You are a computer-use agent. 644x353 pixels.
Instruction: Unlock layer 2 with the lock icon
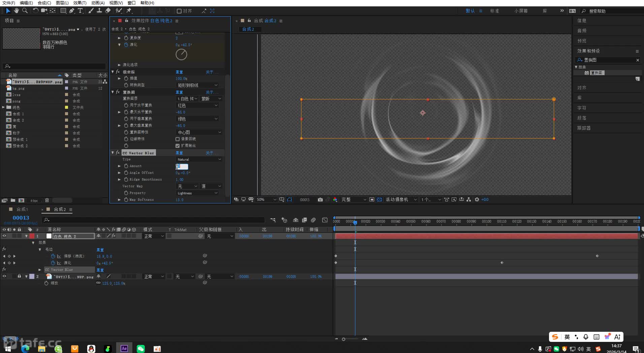click(x=19, y=277)
